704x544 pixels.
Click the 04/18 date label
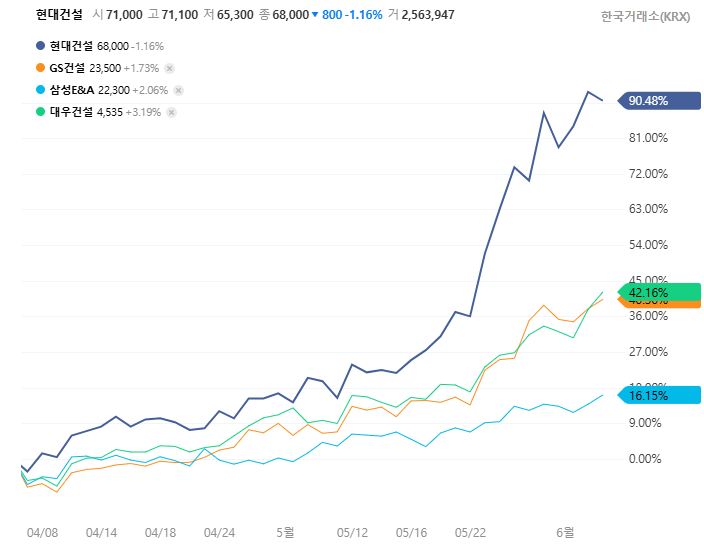(160, 533)
